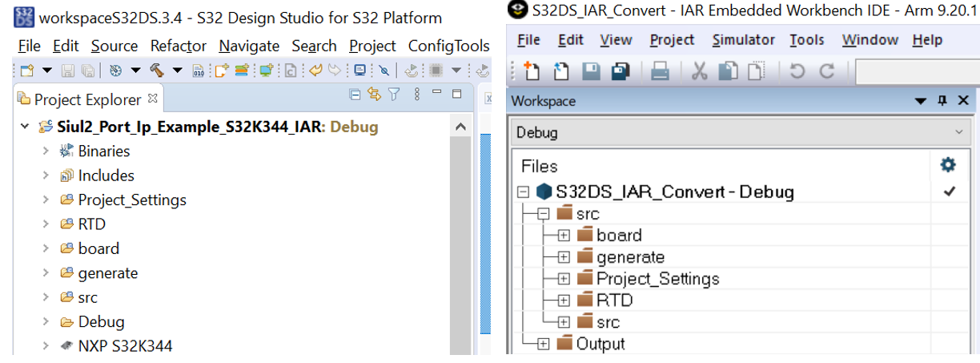Open the Debug configuration dropdown
980x363 pixels.
[958, 132]
